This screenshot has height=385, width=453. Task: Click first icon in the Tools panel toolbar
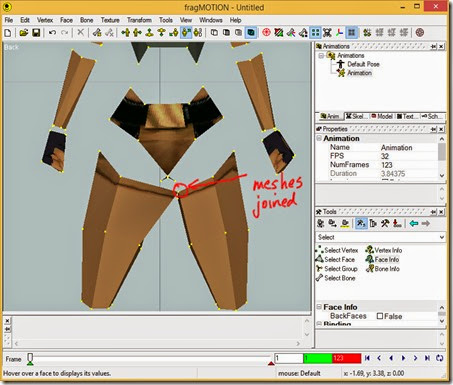(x=321, y=223)
